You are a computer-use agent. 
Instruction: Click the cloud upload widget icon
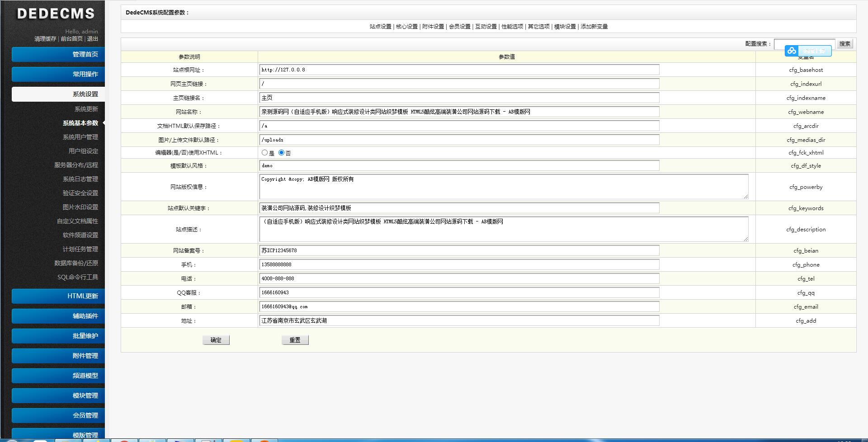point(791,51)
